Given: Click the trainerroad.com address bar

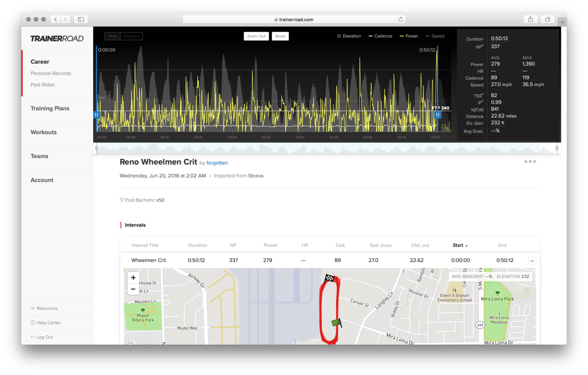Looking at the screenshot, I should click(x=294, y=19).
